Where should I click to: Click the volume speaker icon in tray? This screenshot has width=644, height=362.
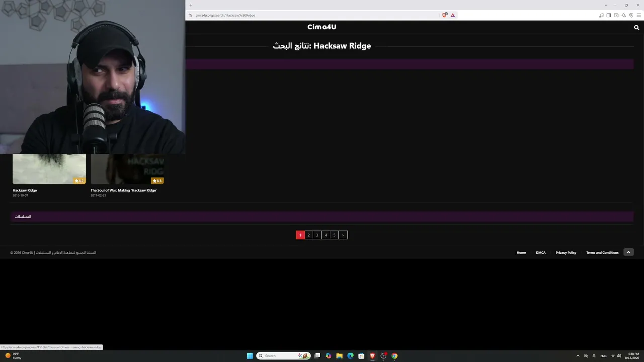[x=619, y=356]
